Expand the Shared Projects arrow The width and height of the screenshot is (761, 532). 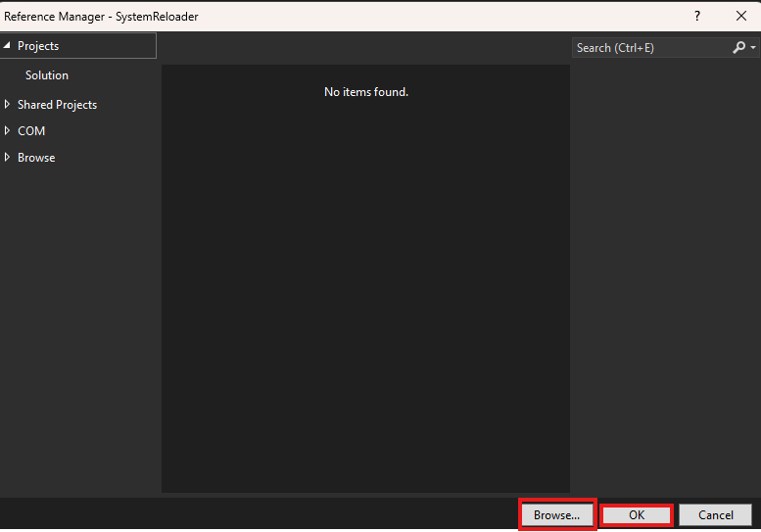point(8,105)
